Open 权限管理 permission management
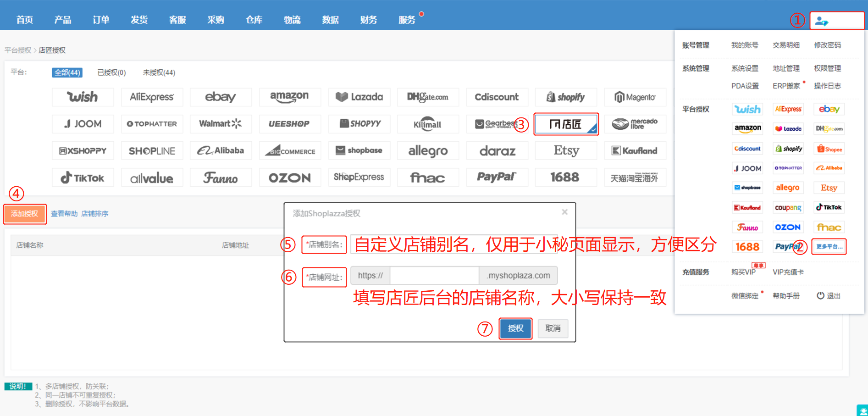The height and width of the screenshot is (416, 868). pos(828,68)
